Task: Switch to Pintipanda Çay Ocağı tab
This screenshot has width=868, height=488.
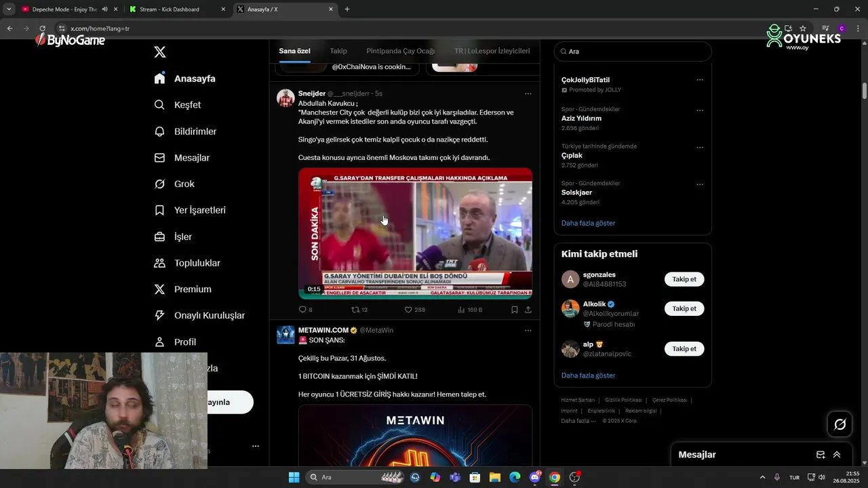Action: tap(401, 51)
